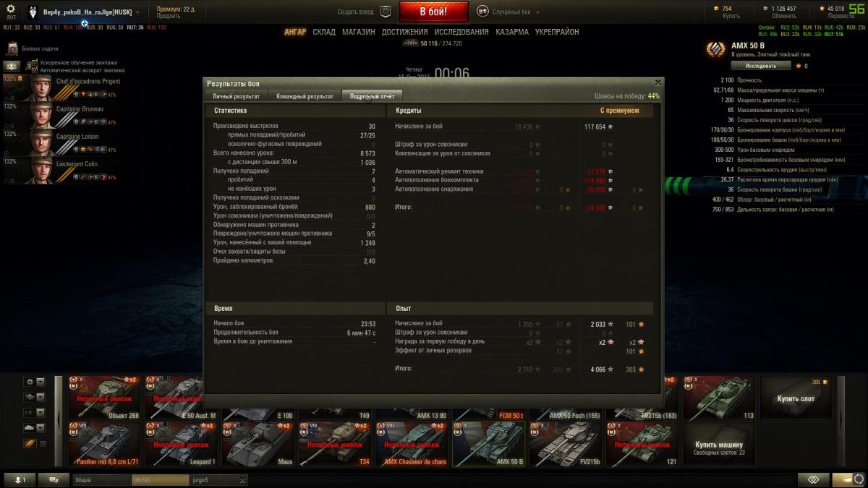
Task: Open the Командный результат tab
Action: pos(305,96)
